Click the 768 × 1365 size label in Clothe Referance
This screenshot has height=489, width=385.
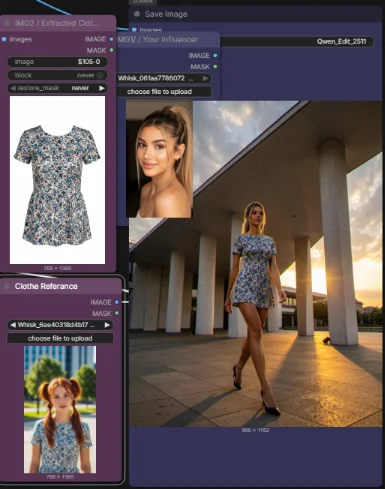pyautogui.click(x=60, y=477)
